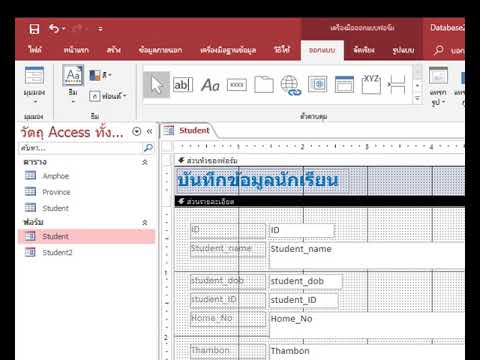Image resolution: width=480 pixels, height=360 pixels.
Task: Select the student_ID label control
Action: (228, 300)
